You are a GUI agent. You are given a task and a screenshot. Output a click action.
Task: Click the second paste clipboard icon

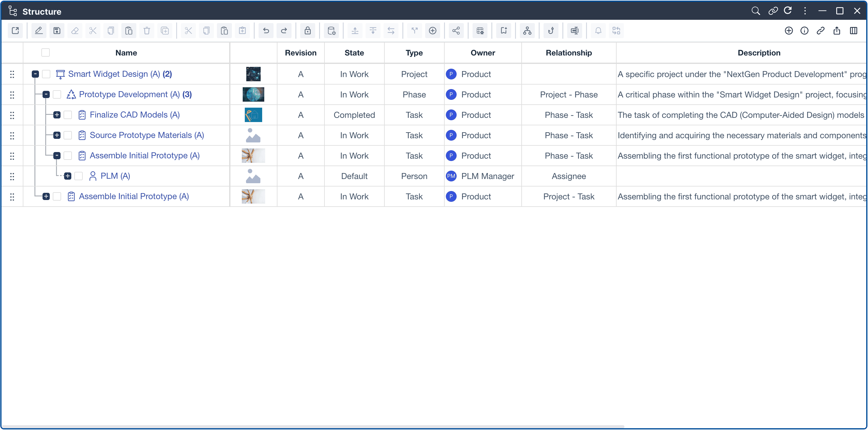[x=224, y=31]
